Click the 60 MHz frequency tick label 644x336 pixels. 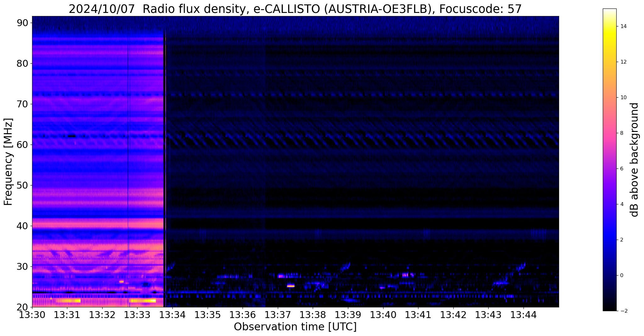(x=22, y=145)
